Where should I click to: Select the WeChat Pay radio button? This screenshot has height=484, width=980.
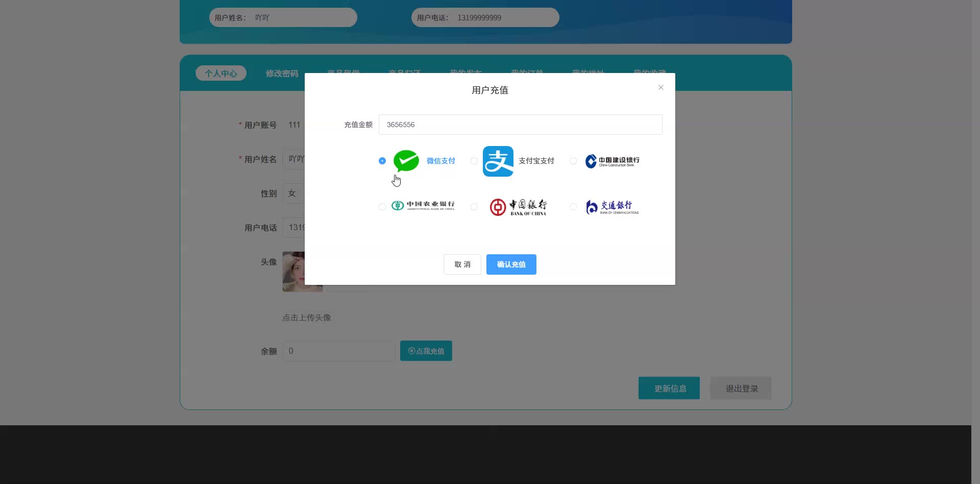pyautogui.click(x=382, y=161)
